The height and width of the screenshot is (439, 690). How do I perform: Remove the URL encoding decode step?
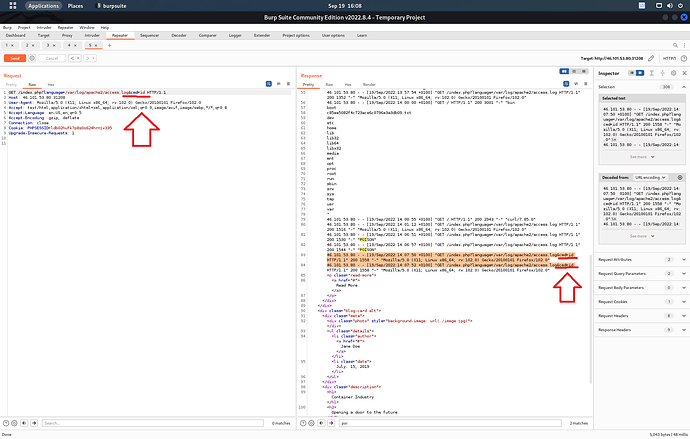tap(680, 177)
